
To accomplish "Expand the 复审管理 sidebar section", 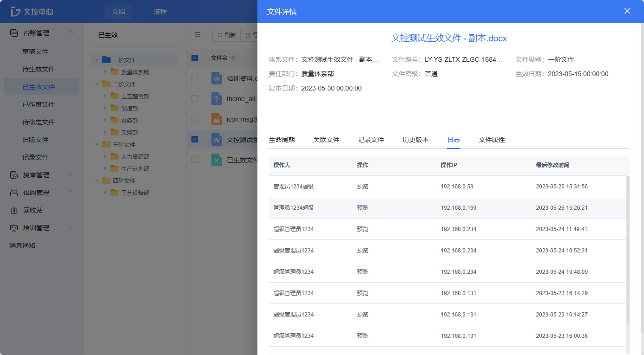I will point(72,174).
